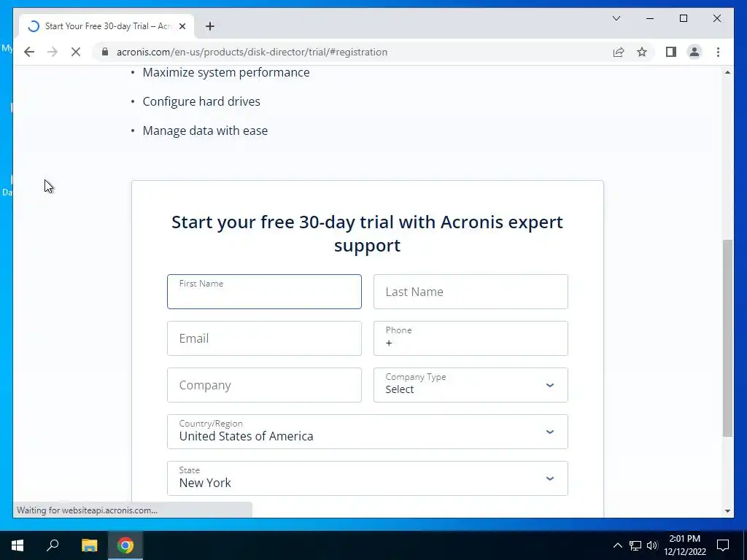Click the Chrome taskbar icon
Image resolution: width=747 pixels, height=560 pixels.
click(x=125, y=545)
